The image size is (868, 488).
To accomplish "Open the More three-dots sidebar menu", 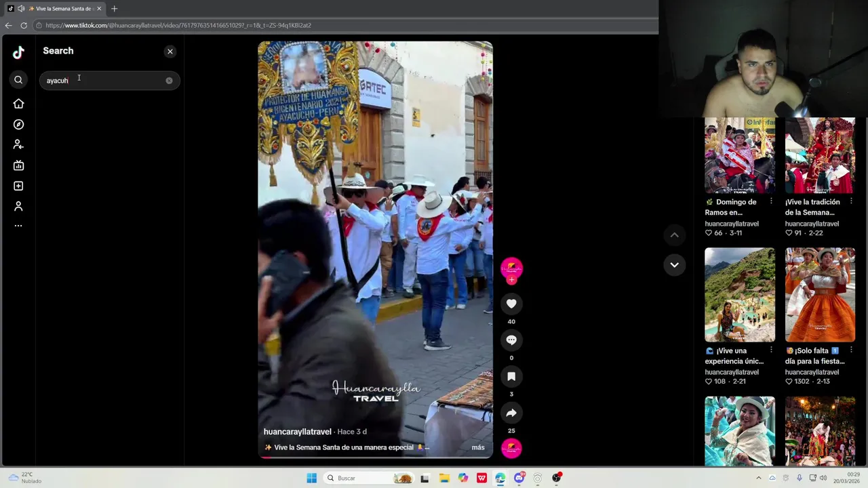I will (18, 226).
